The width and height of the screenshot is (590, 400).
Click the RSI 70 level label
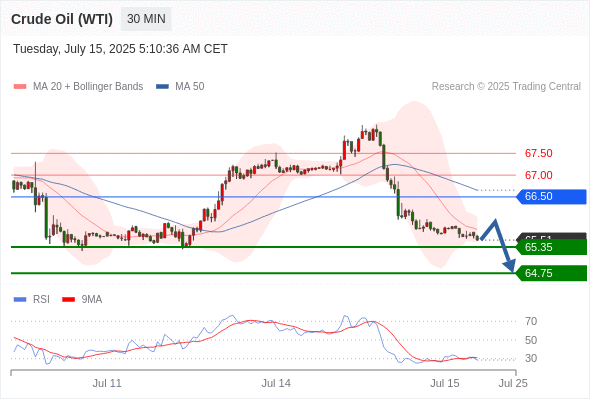click(531, 321)
